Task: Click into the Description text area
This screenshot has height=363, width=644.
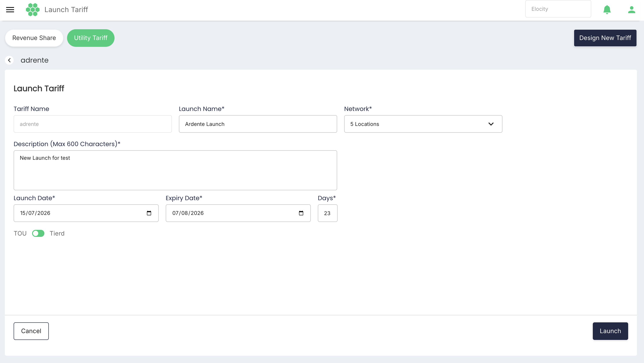Action: [x=175, y=170]
